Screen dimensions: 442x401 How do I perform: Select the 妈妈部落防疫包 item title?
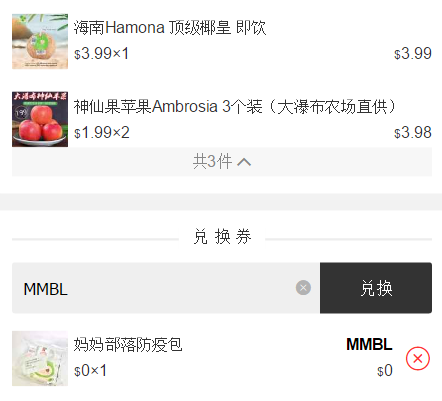click(128, 345)
